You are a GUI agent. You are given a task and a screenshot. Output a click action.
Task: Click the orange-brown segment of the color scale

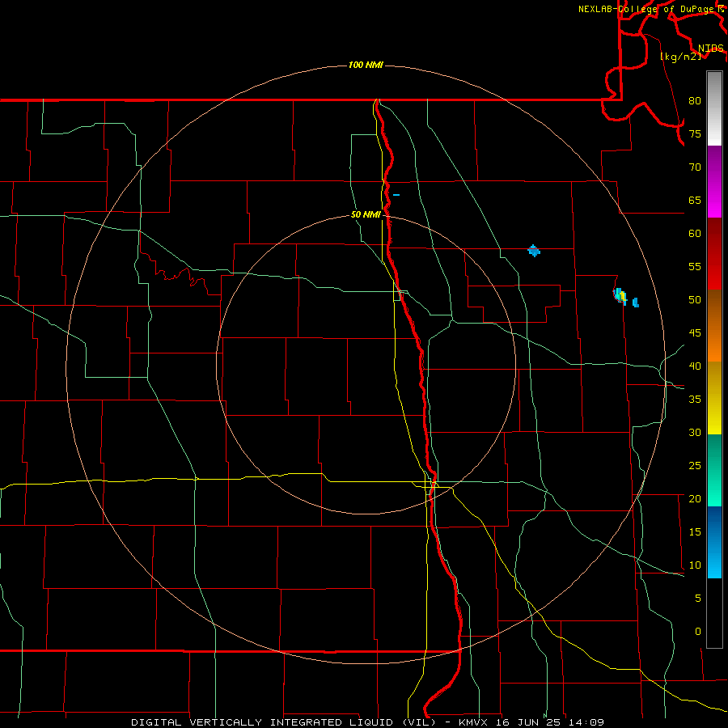point(714,326)
